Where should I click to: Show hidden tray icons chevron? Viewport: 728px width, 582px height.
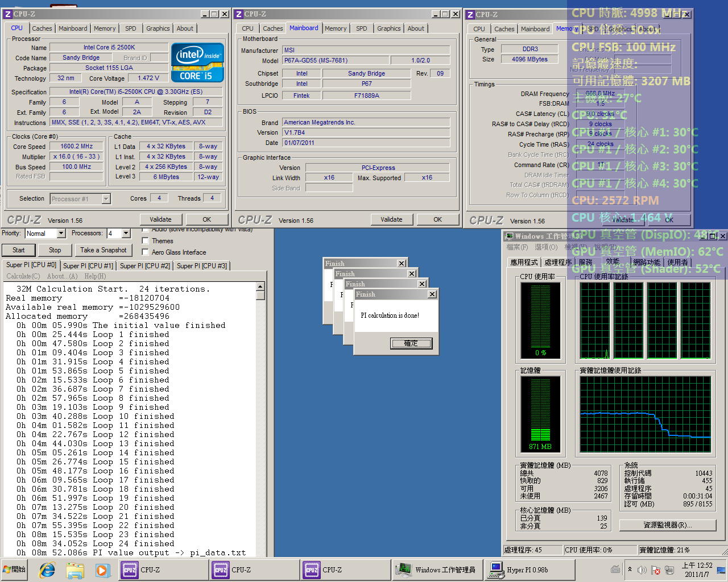(630, 569)
